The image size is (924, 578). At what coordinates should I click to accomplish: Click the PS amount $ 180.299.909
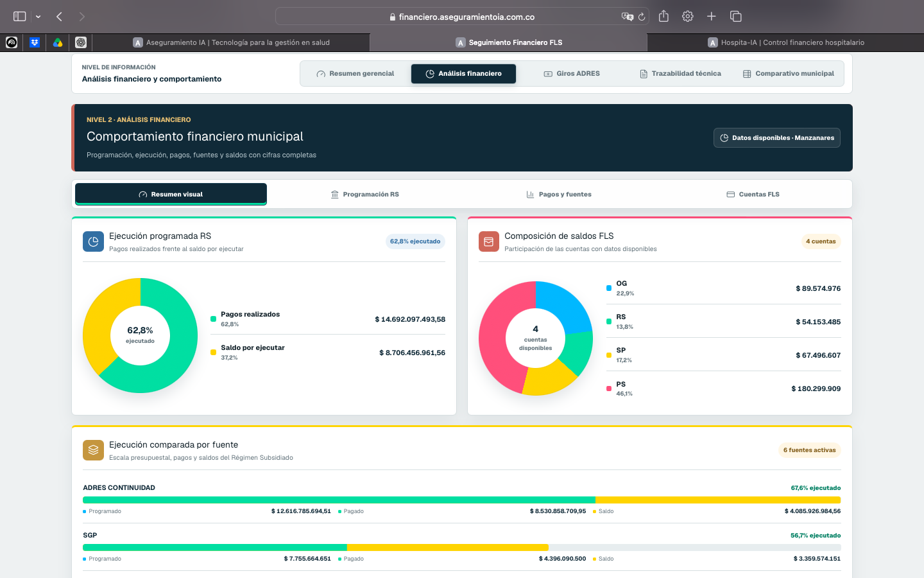point(816,389)
